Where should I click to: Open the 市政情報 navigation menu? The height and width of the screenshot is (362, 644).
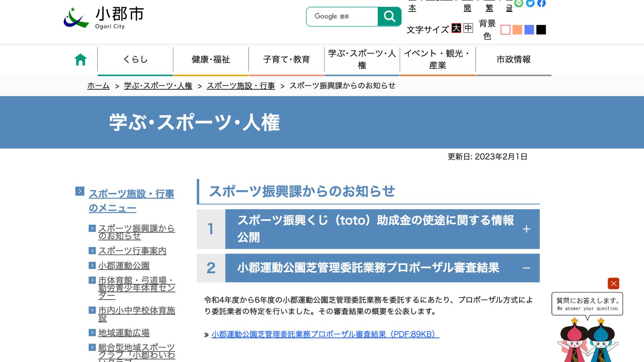[x=514, y=60]
